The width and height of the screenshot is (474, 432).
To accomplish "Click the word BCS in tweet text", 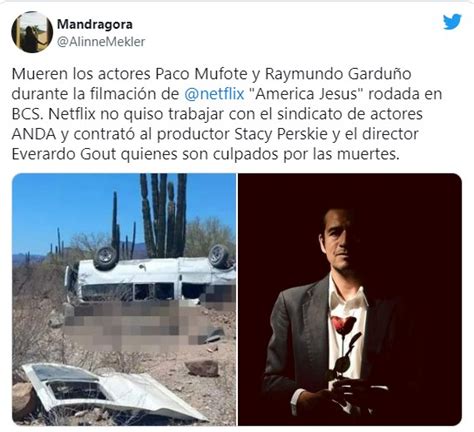I will (27, 114).
